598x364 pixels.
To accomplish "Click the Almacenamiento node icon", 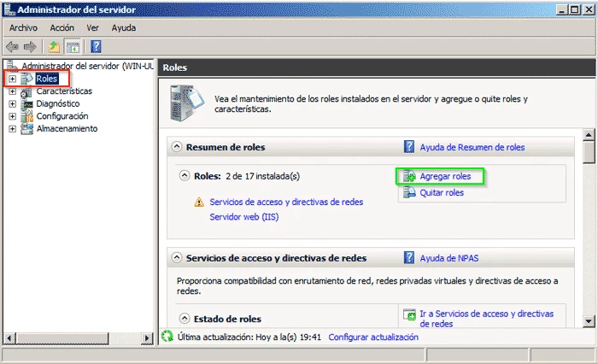I will (x=27, y=128).
